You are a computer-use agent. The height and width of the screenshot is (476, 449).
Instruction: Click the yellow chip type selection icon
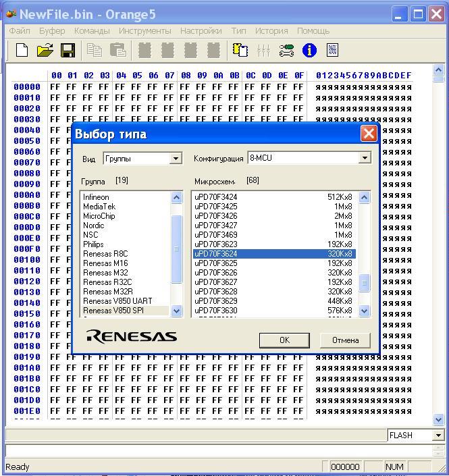[240, 50]
